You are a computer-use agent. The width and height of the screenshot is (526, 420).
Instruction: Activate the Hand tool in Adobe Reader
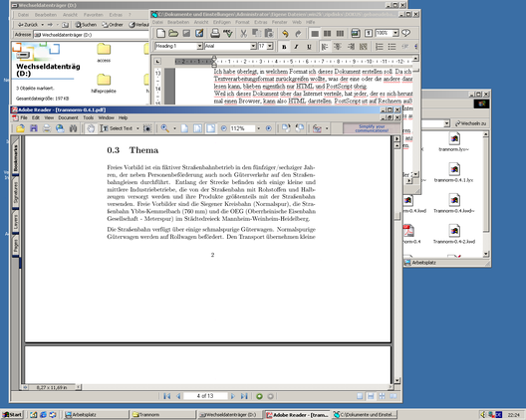(91, 128)
